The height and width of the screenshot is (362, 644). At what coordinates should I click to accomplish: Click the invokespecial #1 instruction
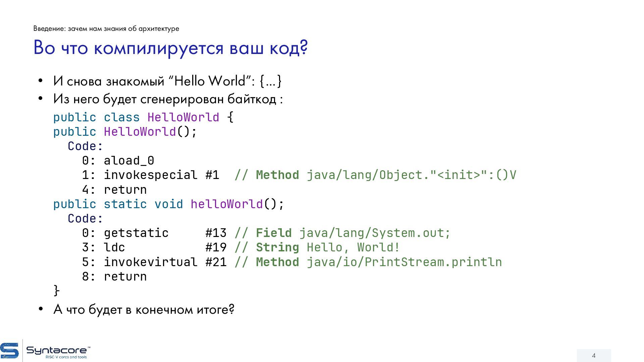pos(161,175)
